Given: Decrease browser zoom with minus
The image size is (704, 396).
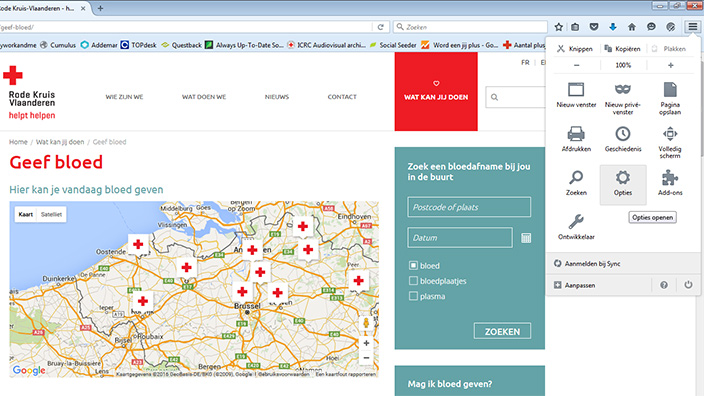Looking at the screenshot, I should tap(576, 65).
